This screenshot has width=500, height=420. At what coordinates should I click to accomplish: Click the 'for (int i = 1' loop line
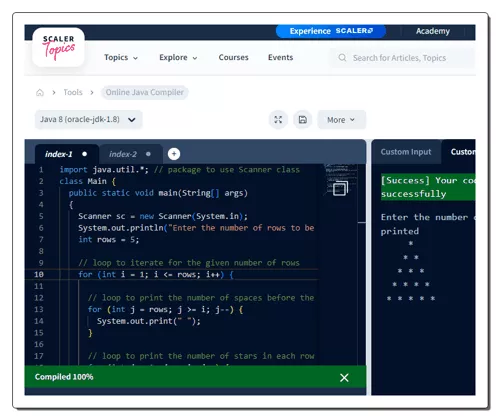[156, 275]
